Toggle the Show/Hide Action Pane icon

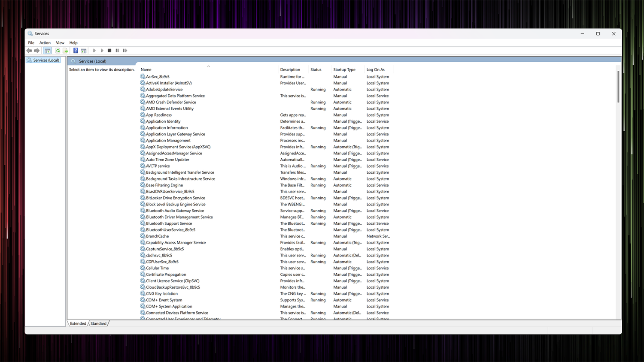tap(84, 51)
